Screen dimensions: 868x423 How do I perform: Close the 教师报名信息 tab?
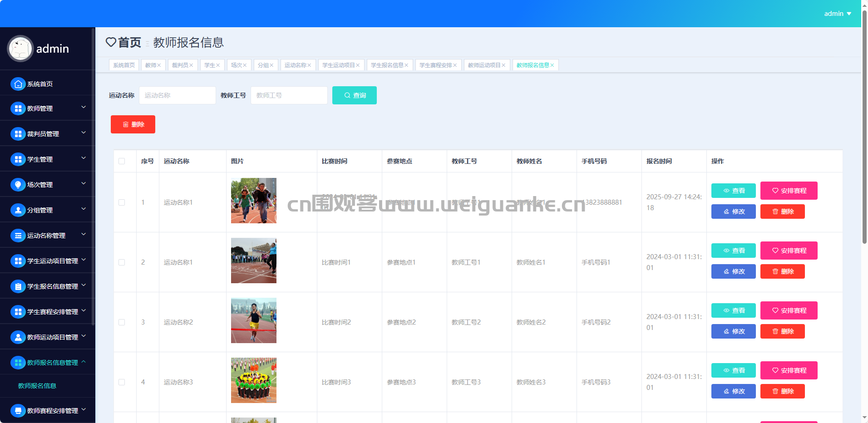(x=552, y=65)
